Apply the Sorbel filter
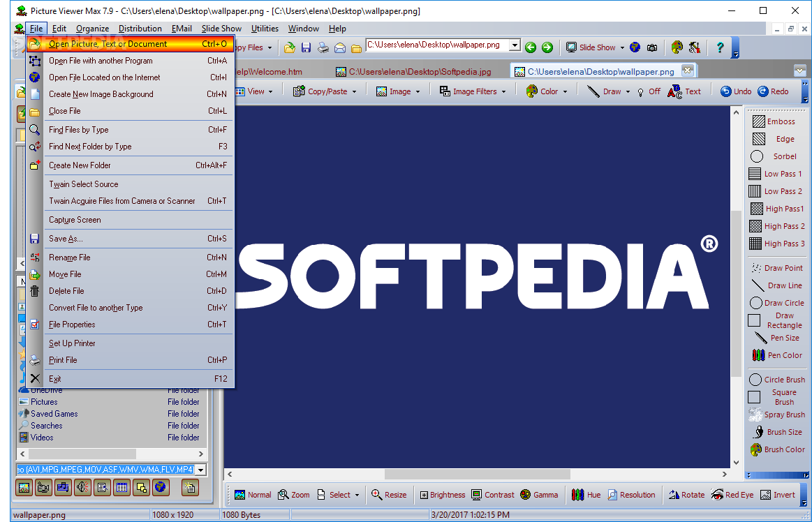This screenshot has width=812, height=522. point(774,156)
